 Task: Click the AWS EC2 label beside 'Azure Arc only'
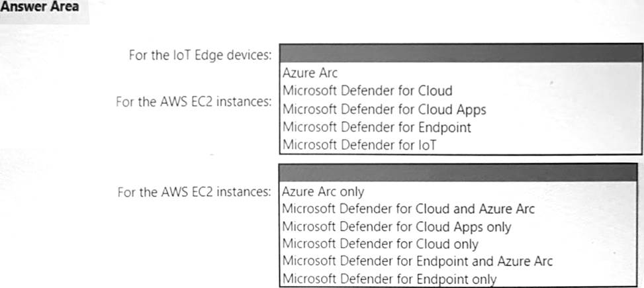click(x=193, y=192)
